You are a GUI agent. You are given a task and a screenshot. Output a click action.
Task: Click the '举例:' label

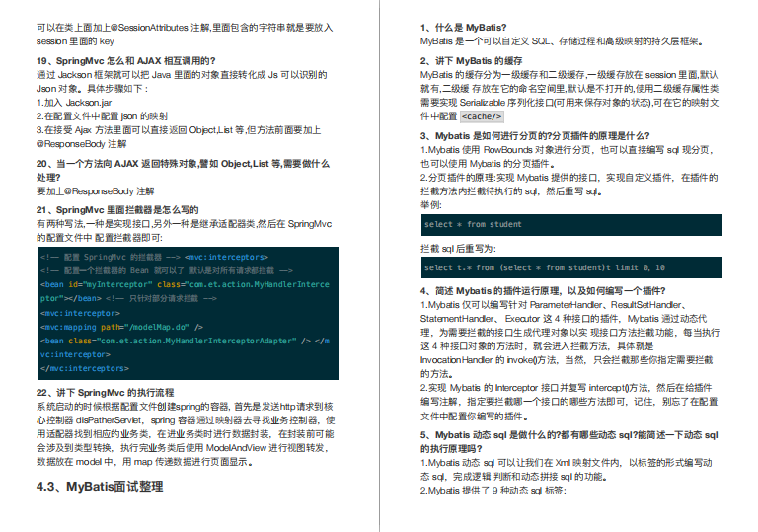click(x=430, y=205)
